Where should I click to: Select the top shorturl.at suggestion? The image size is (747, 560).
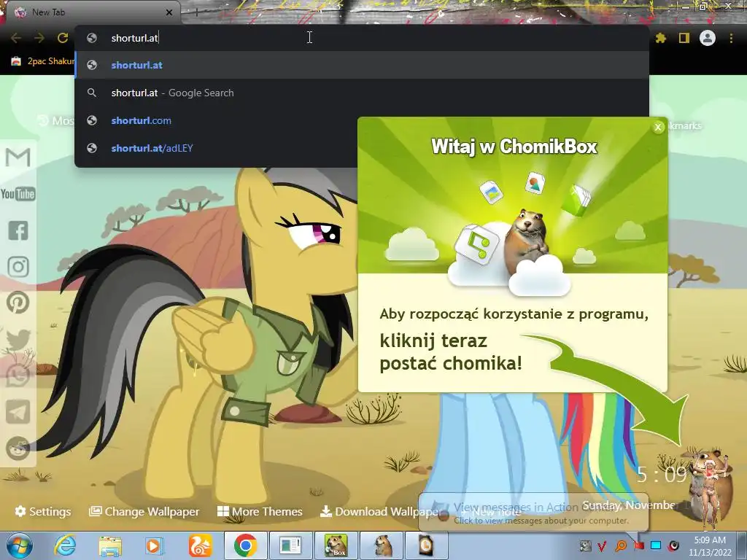(x=362, y=65)
